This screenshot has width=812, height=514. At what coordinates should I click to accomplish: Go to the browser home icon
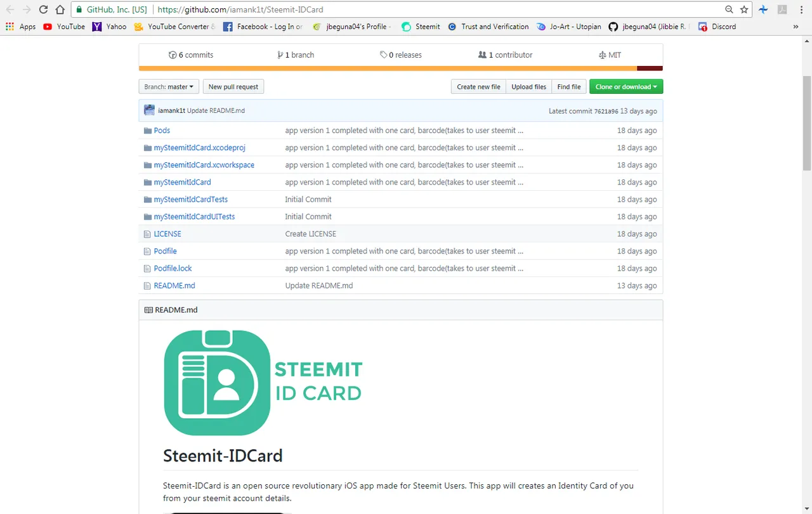[60, 10]
